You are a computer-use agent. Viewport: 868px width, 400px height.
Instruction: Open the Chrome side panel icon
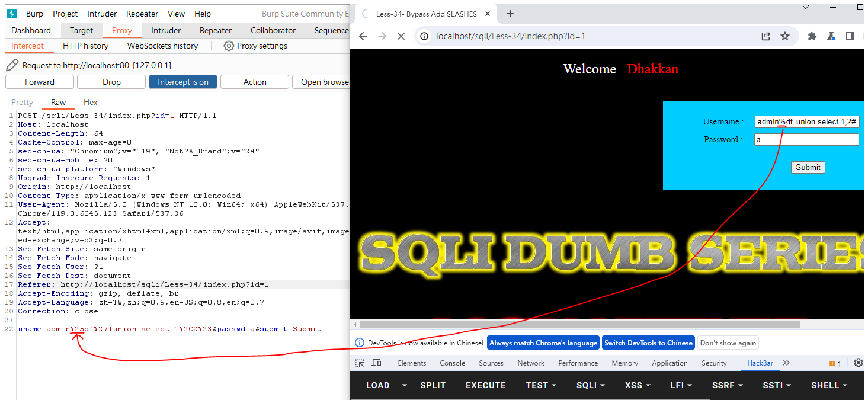pos(850,36)
